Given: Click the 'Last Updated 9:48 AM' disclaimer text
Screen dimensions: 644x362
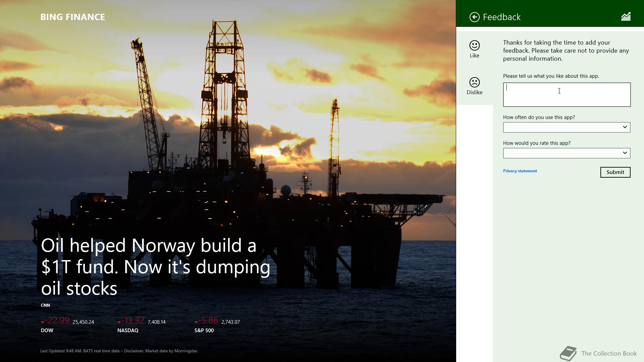Looking at the screenshot, I should pos(119,351).
